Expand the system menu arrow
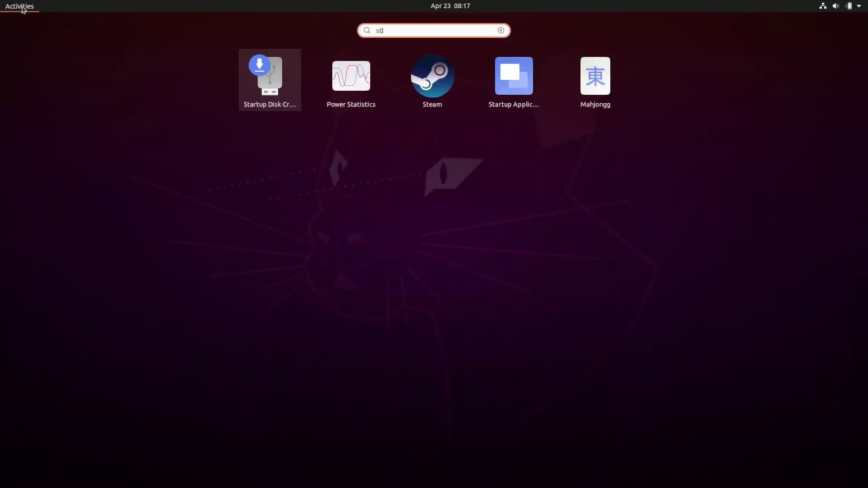 point(859,6)
